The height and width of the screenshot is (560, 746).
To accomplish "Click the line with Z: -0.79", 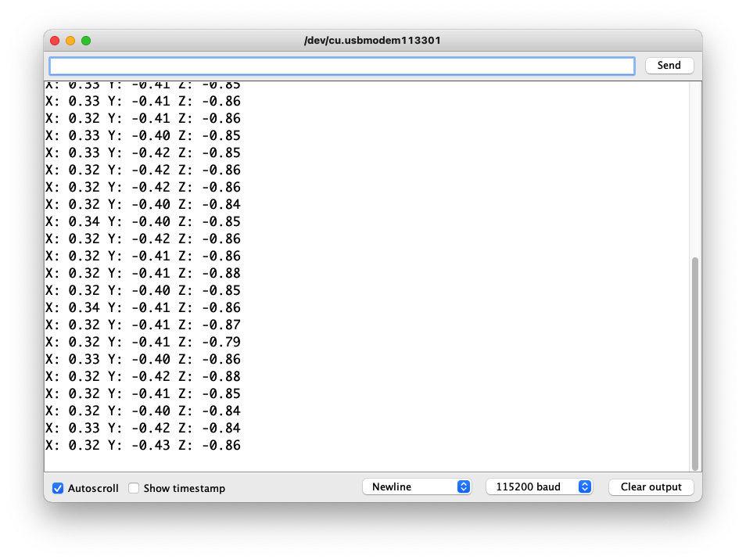I will pos(143,342).
